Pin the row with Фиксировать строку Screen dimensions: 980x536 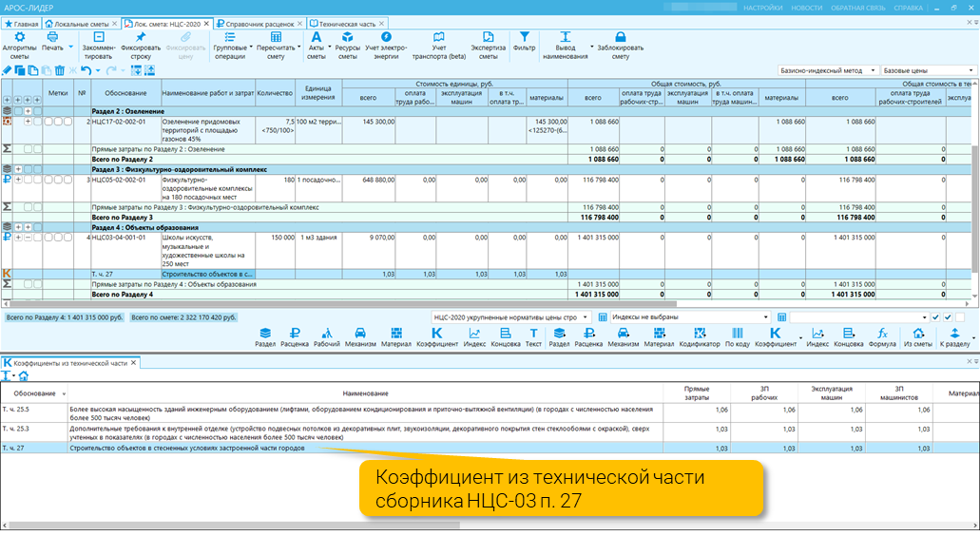click(x=141, y=47)
